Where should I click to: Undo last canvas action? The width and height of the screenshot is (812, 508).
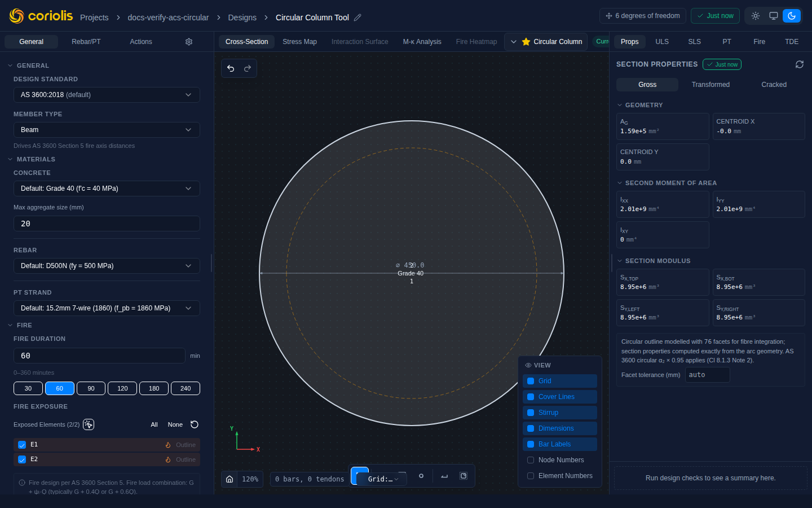pyautogui.click(x=231, y=68)
